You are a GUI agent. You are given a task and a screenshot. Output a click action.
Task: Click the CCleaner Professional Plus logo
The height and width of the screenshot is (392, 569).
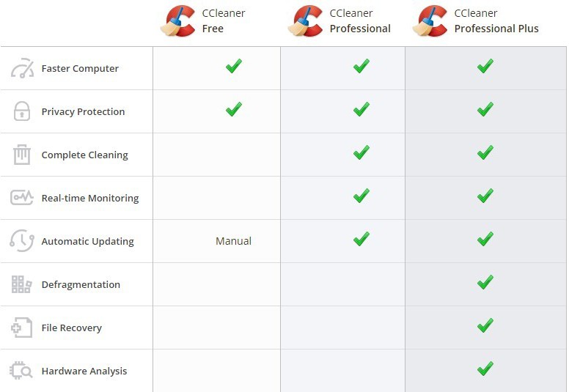coord(430,21)
